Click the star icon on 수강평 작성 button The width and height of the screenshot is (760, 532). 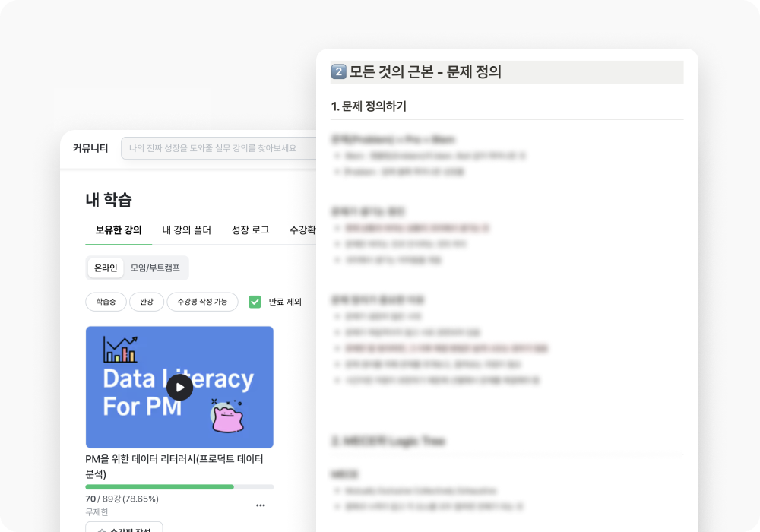101,530
